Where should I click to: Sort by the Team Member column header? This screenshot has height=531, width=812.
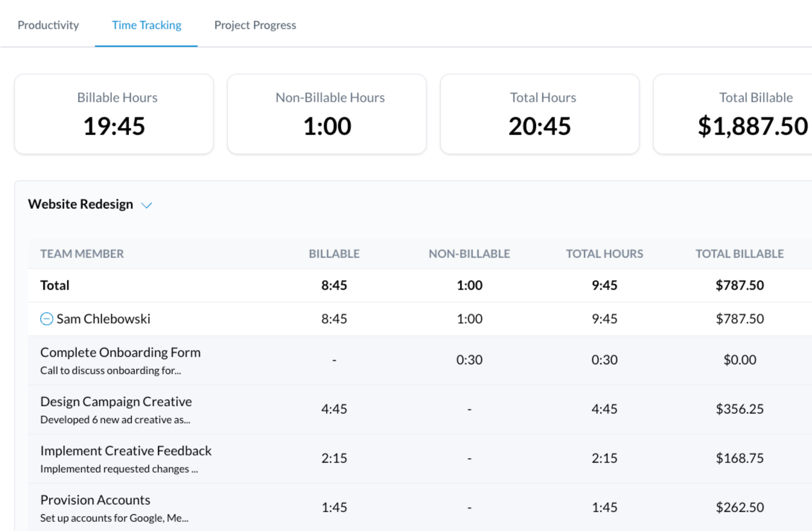pyautogui.click(x=82, y=254)
